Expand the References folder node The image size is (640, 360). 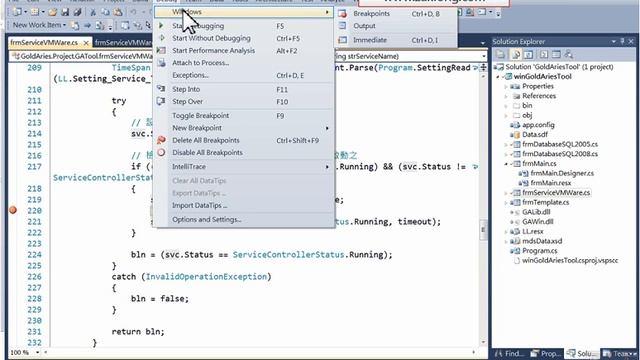tap(506, 96)
